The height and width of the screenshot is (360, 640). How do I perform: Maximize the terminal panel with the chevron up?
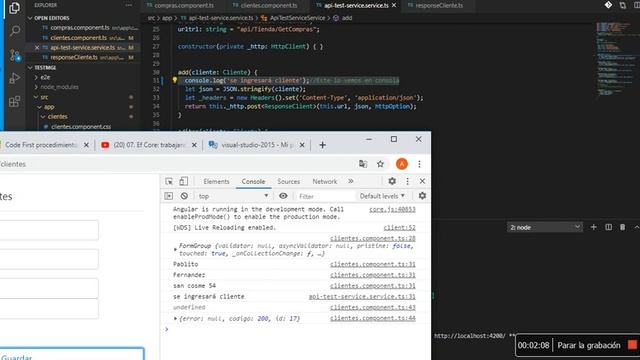pyautogui.click(x=637, y=227)
